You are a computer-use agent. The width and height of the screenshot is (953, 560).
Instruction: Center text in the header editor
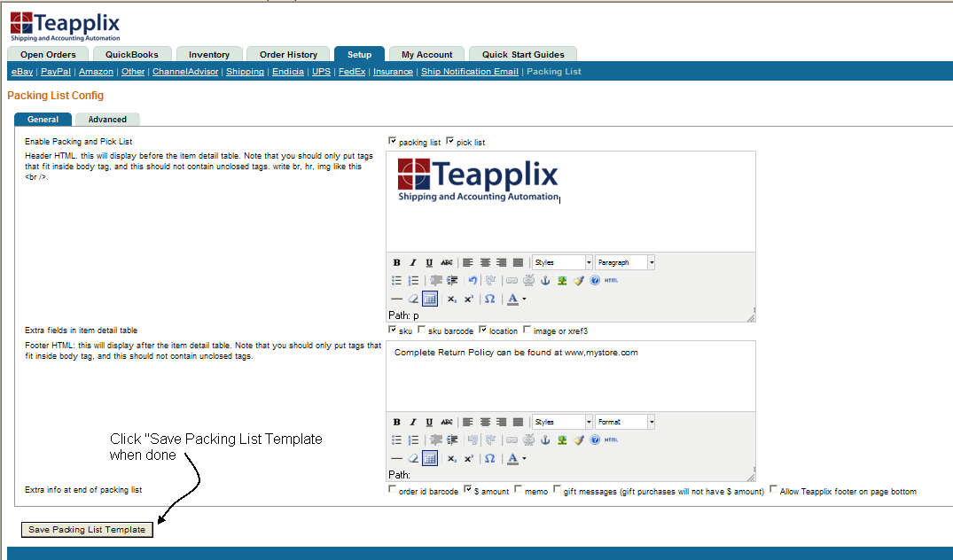click(484, 262)
